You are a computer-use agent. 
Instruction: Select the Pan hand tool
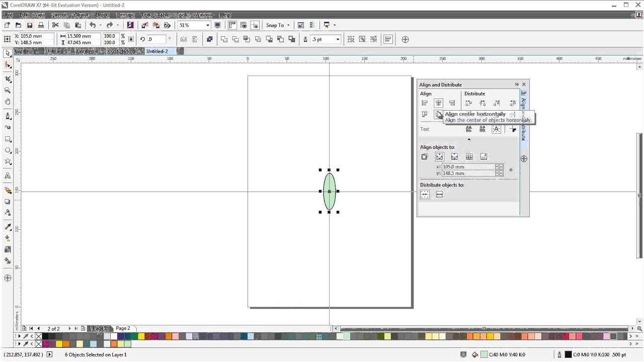tap(8, 102)
